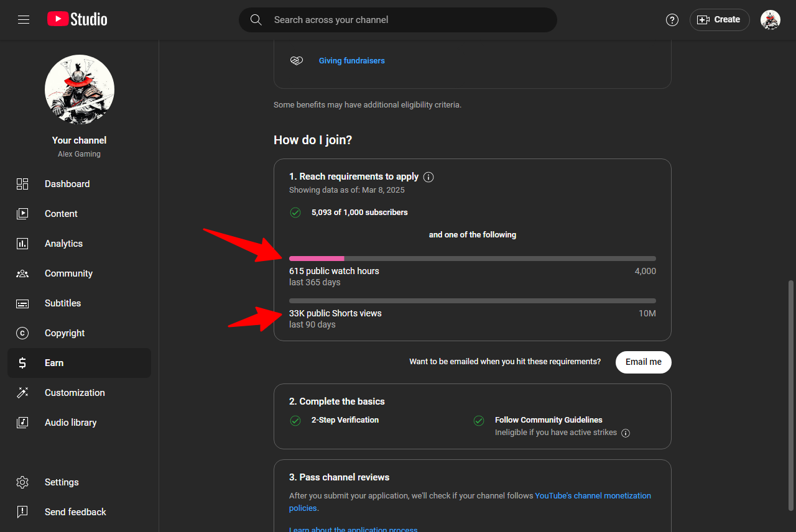Open the Giving fundraisers link
Viewport: 796px width, 532px height.
[x=352, y=61]
